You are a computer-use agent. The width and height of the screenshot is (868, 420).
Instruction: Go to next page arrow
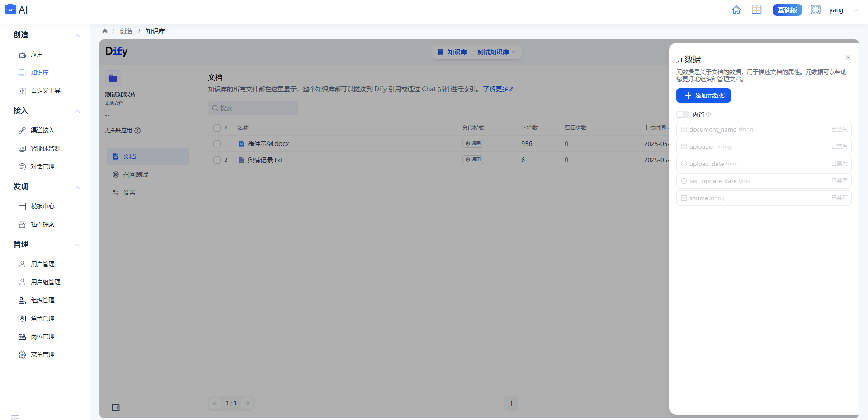click(247, 403)
